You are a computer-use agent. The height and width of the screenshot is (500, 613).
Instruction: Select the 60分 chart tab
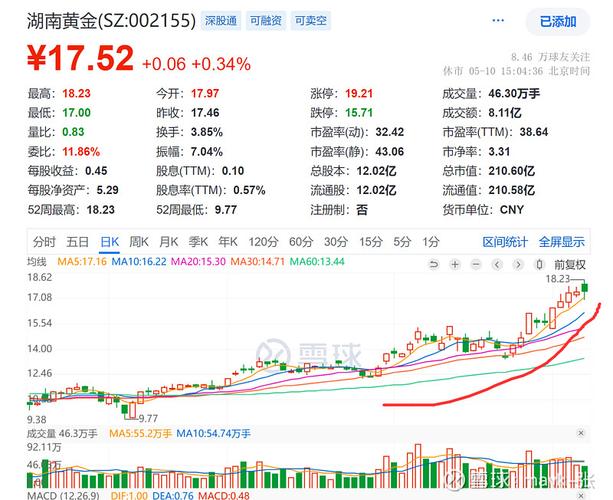pos(301,242)
